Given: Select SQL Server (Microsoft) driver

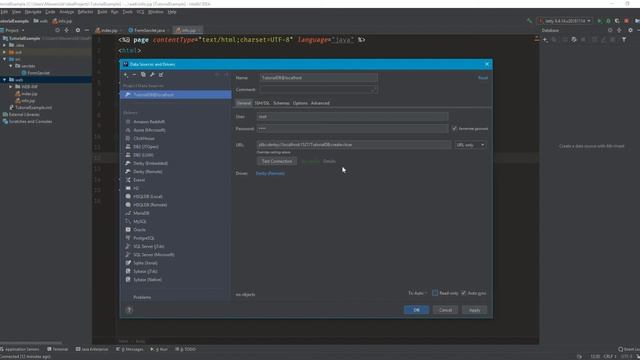Looking at the screenshot, I should click(154, 255).
